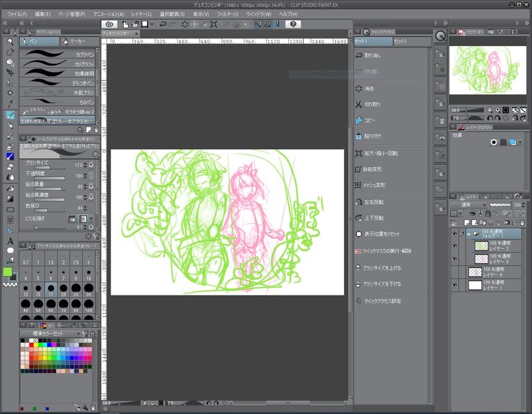
Task: Click the Undo arrow in the command bar
Action: 163,25
